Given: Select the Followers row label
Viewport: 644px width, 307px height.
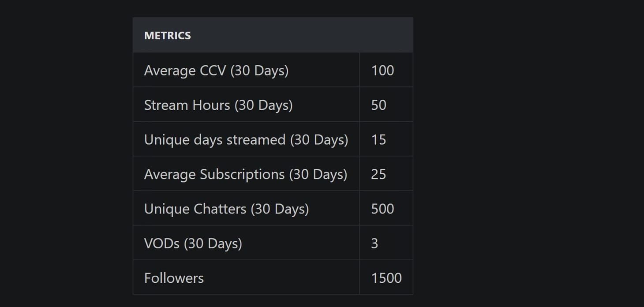Looking at the screenshot, I should pos(174,278).
